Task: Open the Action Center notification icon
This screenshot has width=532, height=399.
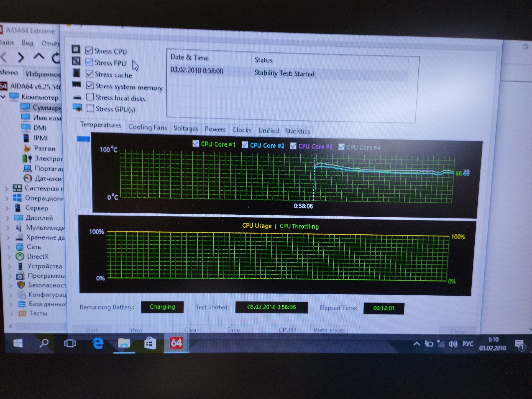Action: 520,345
